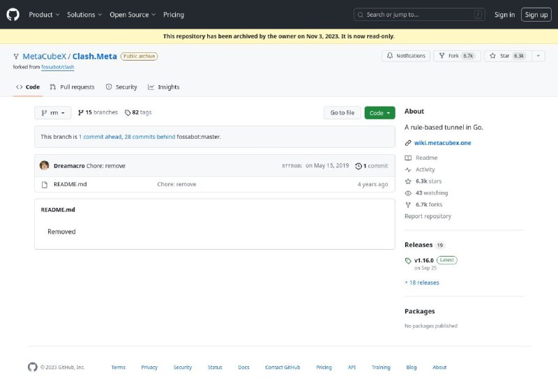Open the green Code dropdown

click(379, 113)
